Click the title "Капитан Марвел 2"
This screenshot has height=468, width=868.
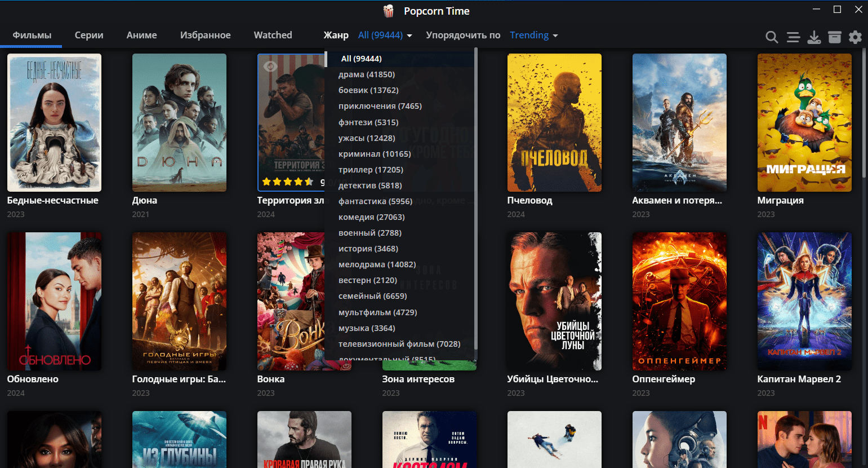pos(799,379)
